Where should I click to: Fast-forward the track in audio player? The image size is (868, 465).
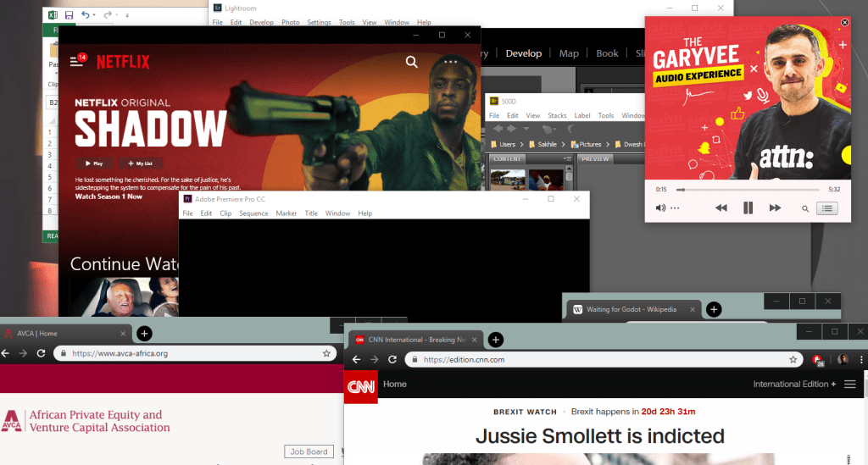point(775,208)
